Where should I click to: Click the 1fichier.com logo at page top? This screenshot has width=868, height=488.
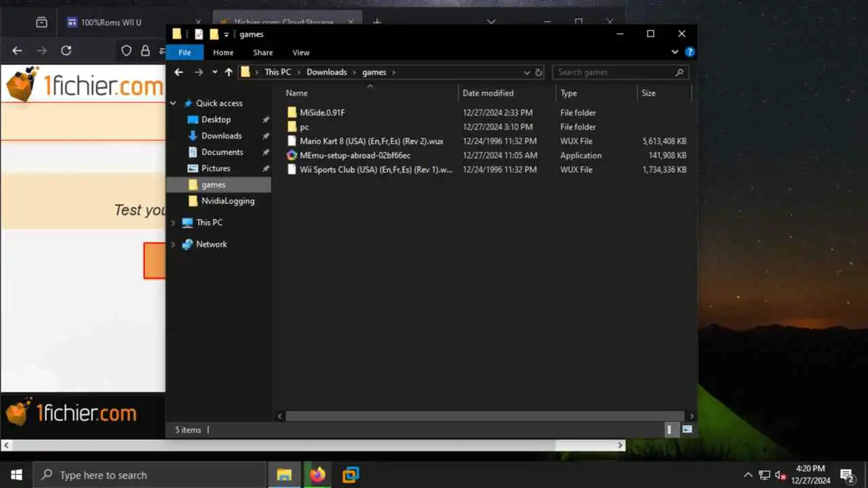[x=85, y=84]
